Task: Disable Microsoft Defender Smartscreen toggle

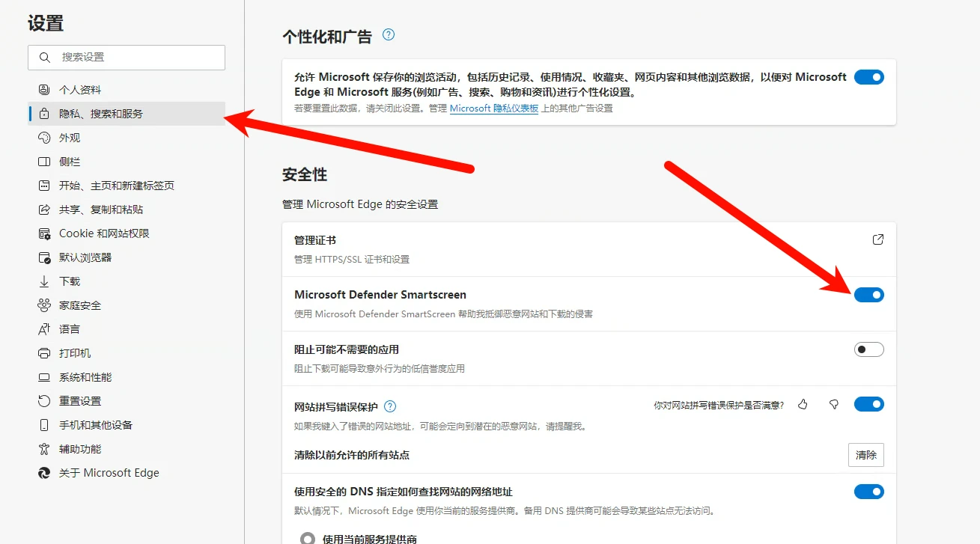Action: (868, 295)
